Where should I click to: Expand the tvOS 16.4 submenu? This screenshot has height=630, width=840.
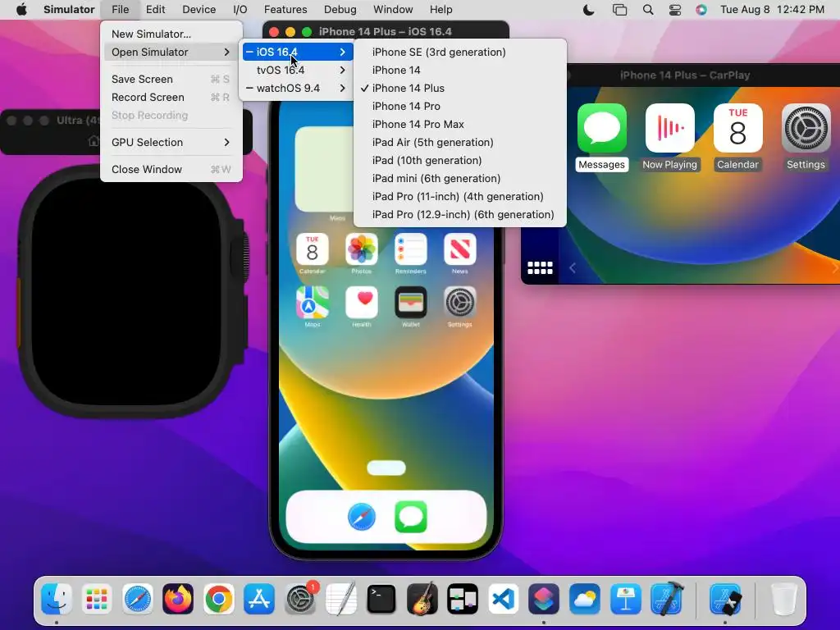click(x=298, y=71)
